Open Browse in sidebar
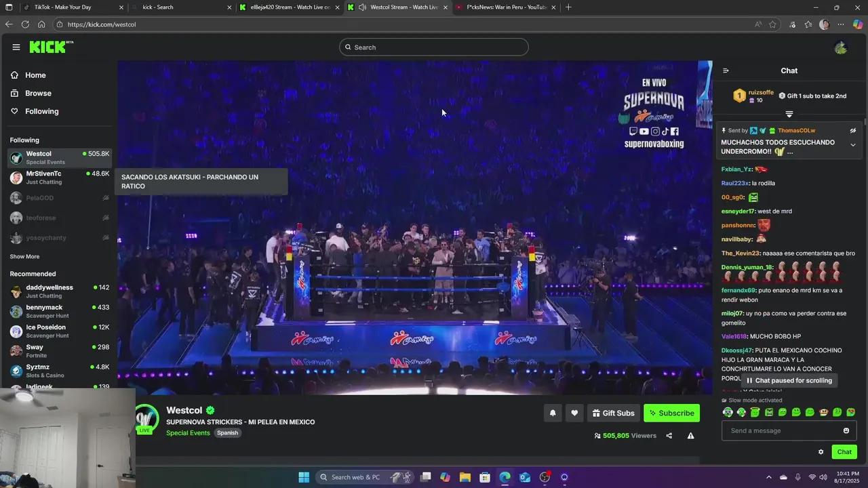Image resolution: width=868 pixels, height=488 pixels. 38,93
